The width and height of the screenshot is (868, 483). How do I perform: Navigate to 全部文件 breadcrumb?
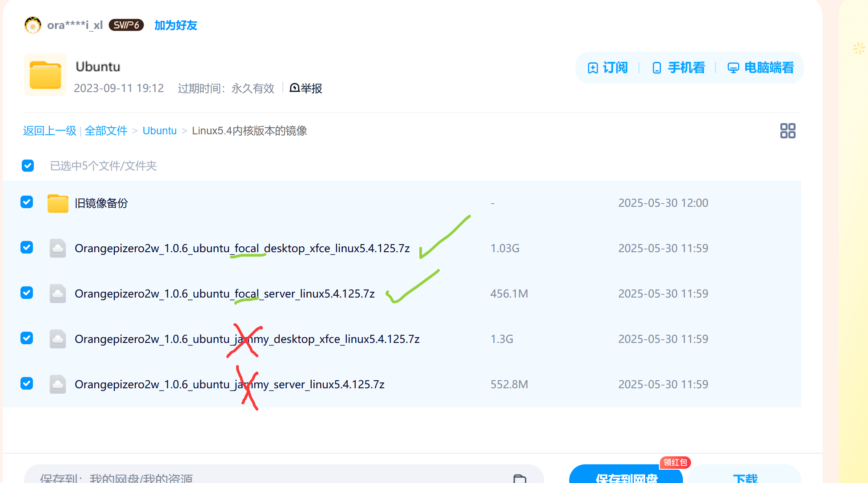[106, 131]
